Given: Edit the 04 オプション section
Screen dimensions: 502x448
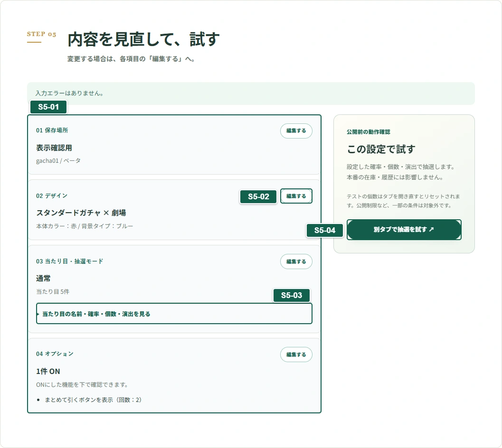Looking at the screenshot, I should (296, 355).
